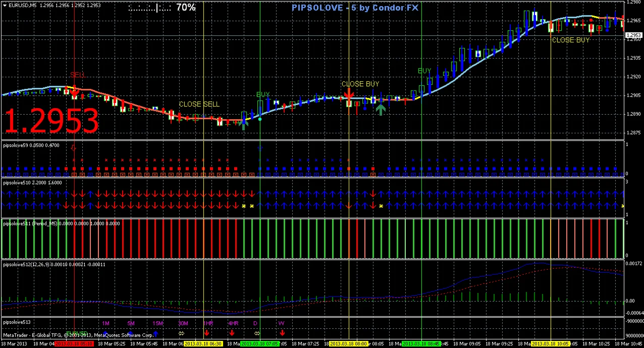Click the CLOSE SELL text label
Viewport: 644px width, 348px height.
point(199,104)
